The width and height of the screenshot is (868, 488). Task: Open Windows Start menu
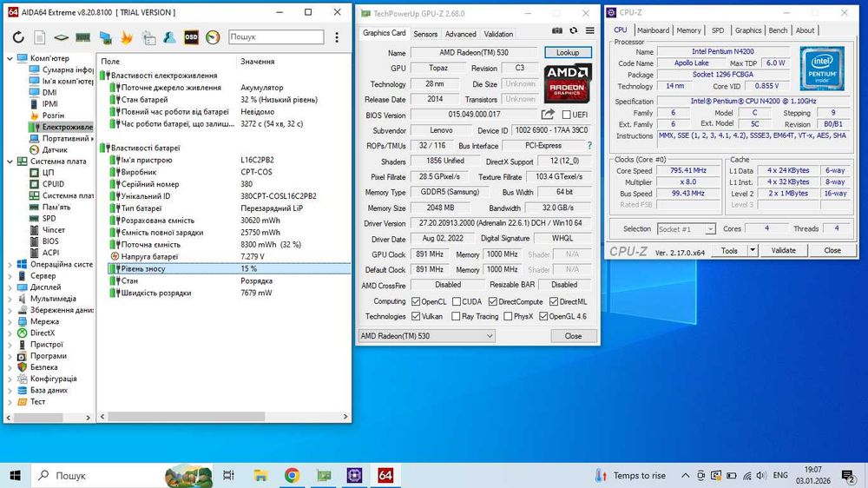pos(15,475)
